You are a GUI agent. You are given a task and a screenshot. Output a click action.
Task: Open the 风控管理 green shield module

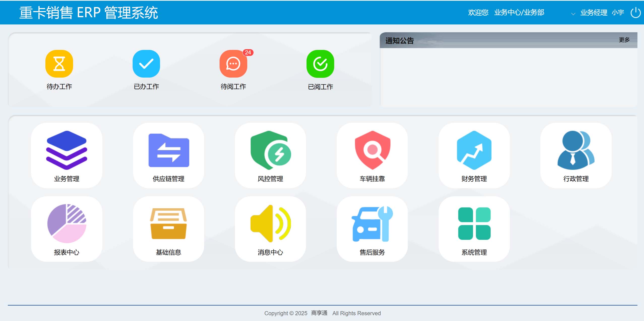click(x=270, y=150)
